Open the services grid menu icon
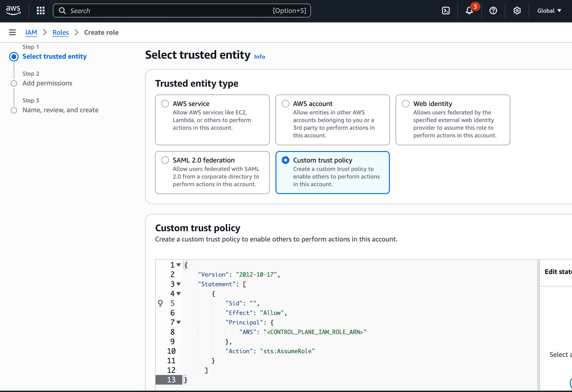 (41, 11)
